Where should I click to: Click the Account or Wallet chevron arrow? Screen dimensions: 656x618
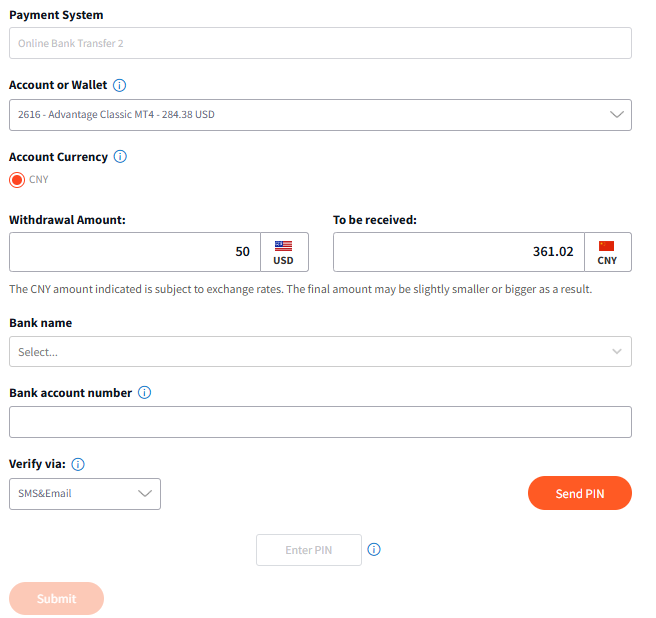617,114
